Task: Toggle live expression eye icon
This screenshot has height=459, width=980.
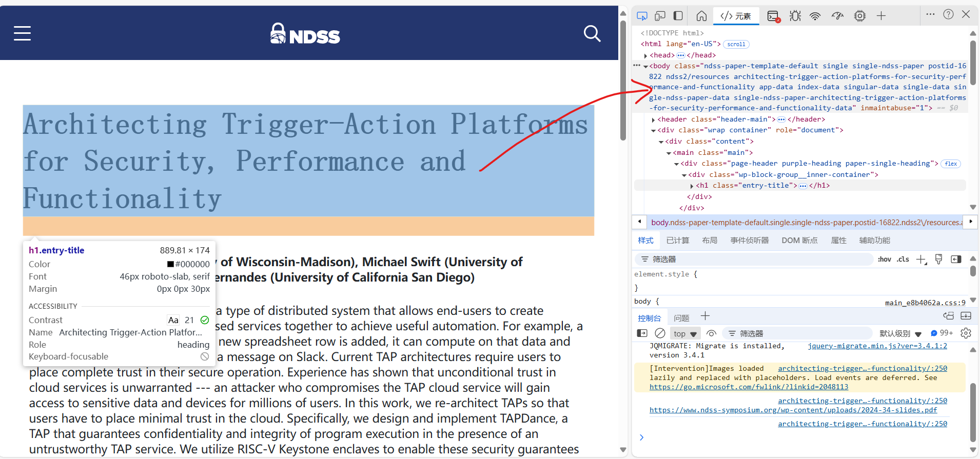Action: [x=711, y=333]
